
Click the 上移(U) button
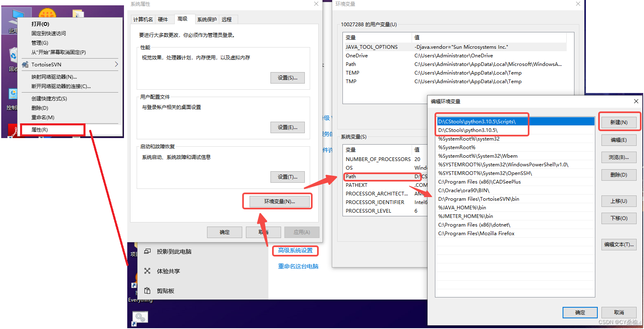(619, 201)
